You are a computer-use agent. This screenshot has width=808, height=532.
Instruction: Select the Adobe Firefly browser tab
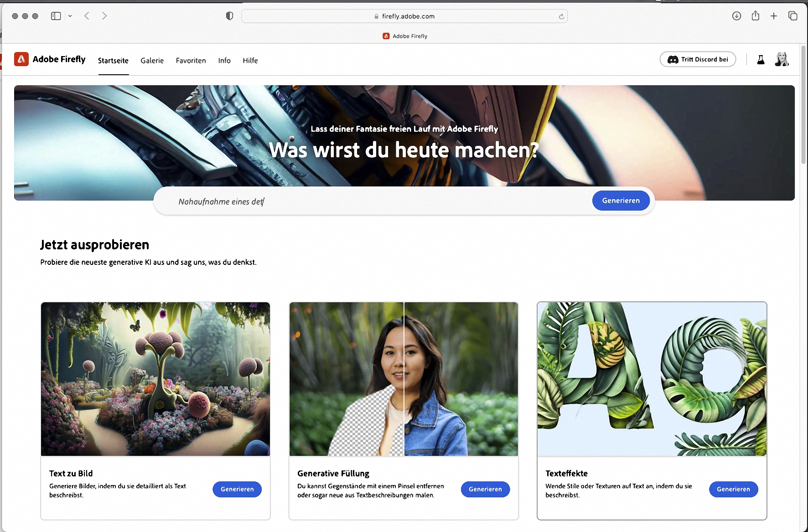click(405, 36)
